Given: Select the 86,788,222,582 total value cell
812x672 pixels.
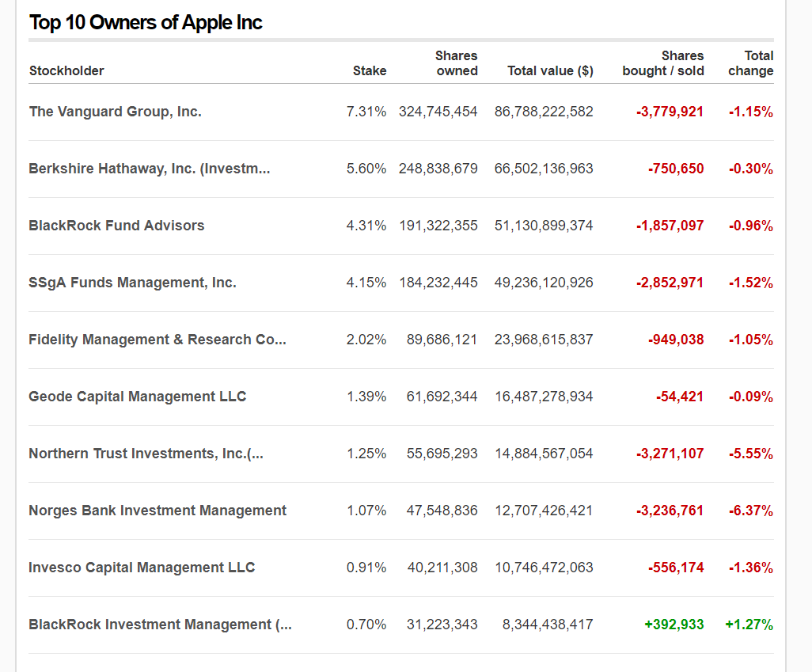Looking at the screenshot, I should pyautogui.click(x=544, y=112).
